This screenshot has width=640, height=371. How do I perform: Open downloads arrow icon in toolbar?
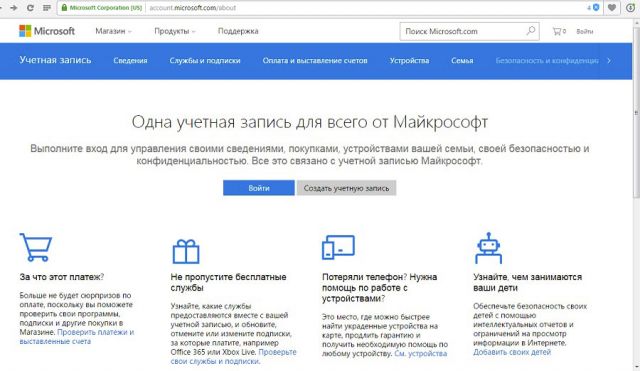click(631, 7)
